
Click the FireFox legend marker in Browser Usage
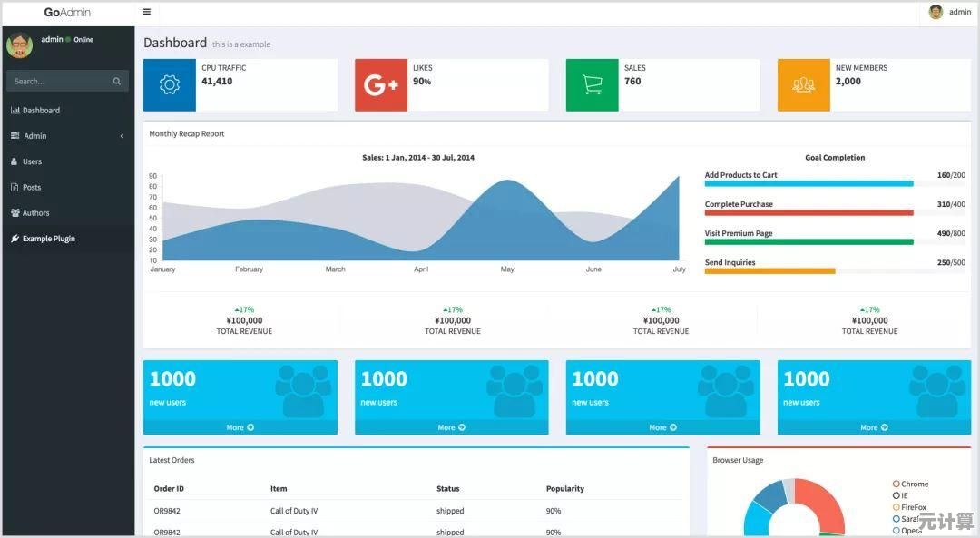(x=897, y=507)
